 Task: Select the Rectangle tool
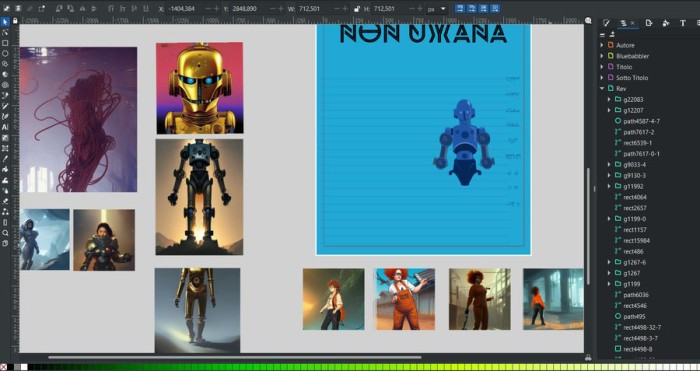pyautogui.click(x=5, y=43)
